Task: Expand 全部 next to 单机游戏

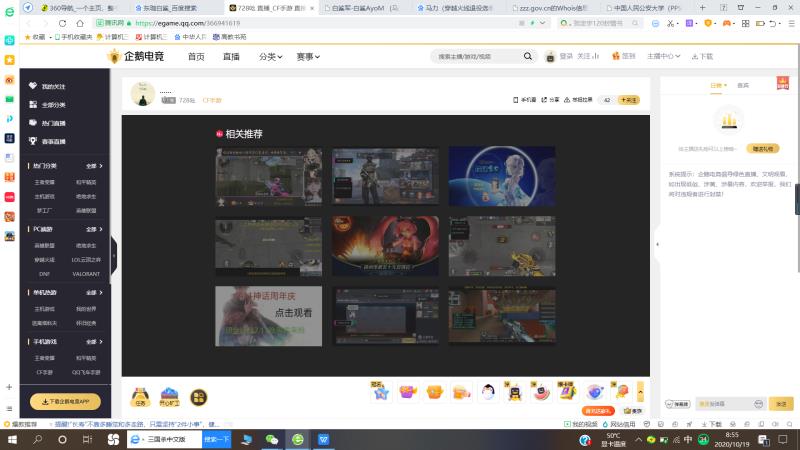Action: pyautogui.click(x=94, y=292)
